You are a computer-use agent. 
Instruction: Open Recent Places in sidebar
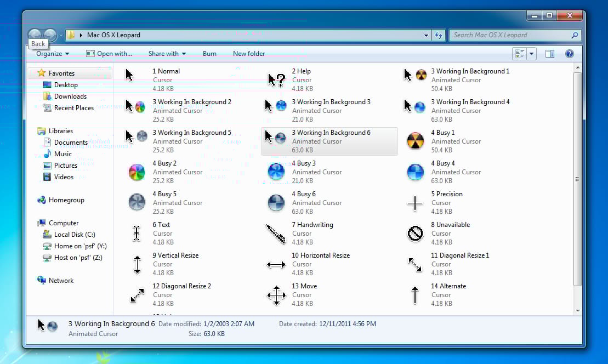(73, 108)
